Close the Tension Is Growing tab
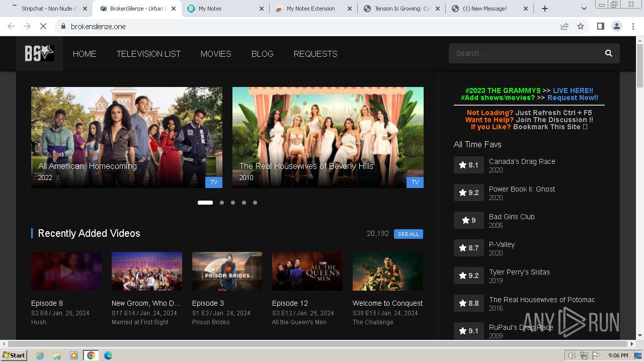Viewport: 644px width, 362px height. coord(437,9)
